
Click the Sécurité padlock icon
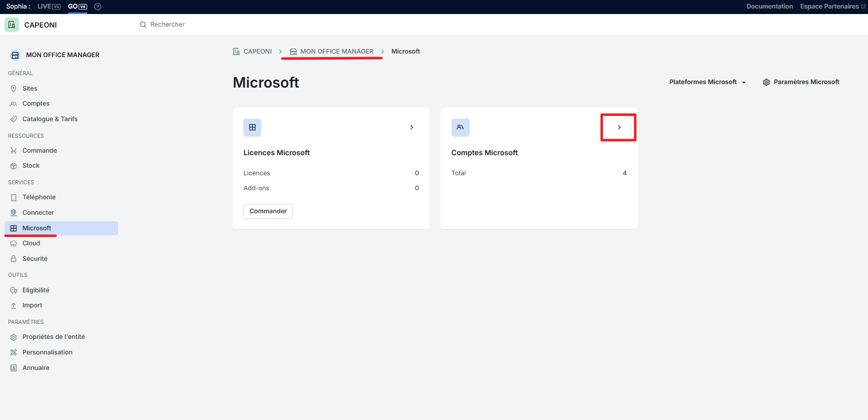[x=14, y=259]
